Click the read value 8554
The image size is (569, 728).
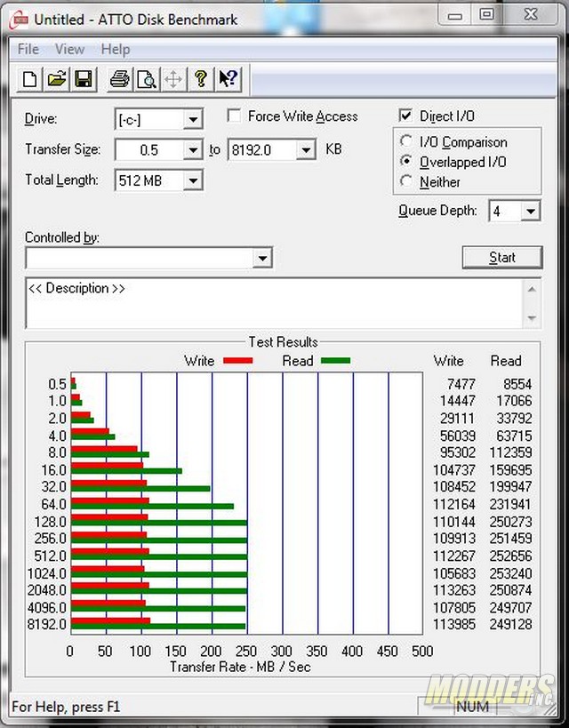pyautogui.click(x=517, y=384)
